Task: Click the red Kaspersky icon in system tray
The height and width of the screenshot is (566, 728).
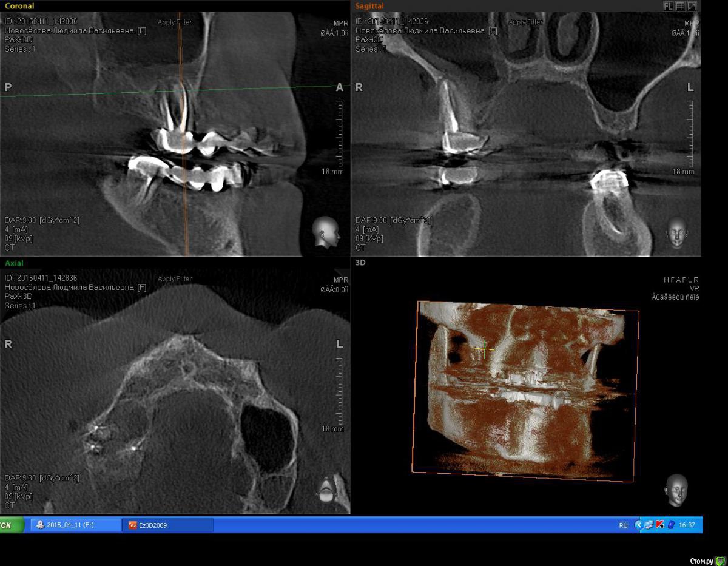Action: (x=660, y=525)
